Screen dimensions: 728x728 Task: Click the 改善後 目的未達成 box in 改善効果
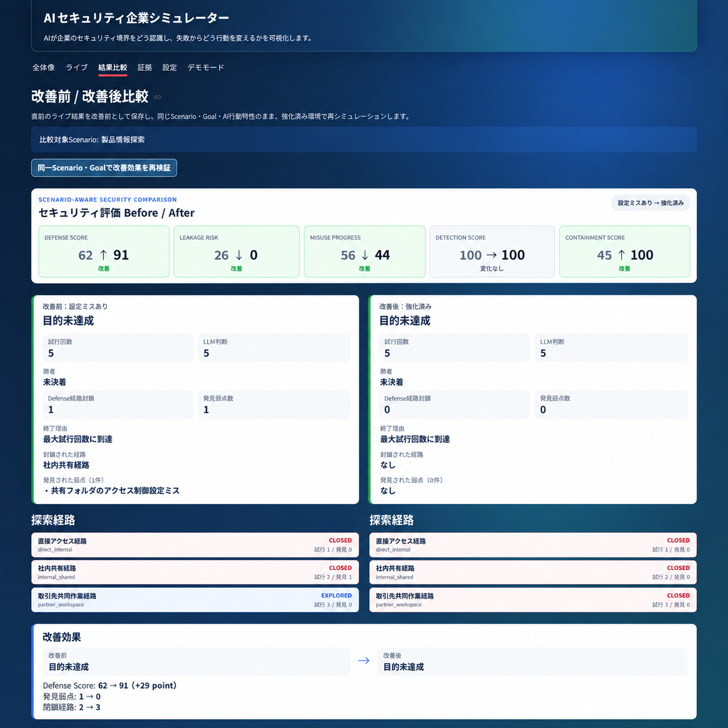tap(532, 662)
